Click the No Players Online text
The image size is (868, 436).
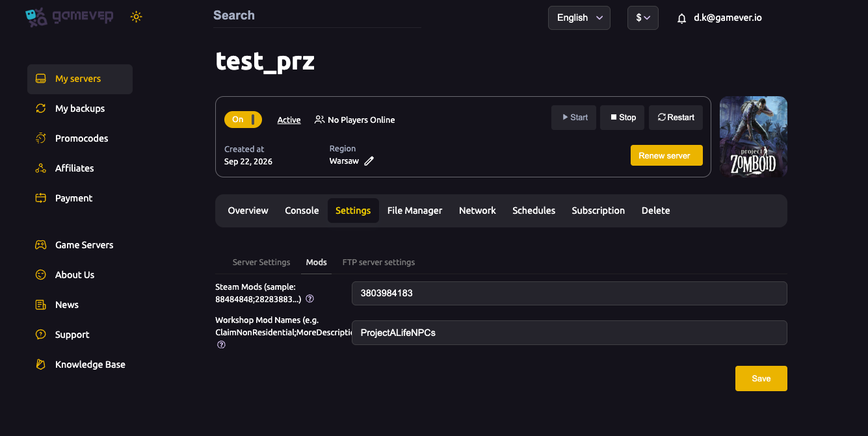[362, 120]
